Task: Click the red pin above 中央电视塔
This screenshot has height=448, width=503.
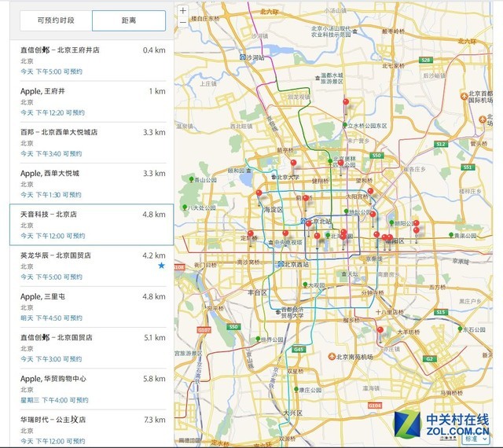Action: click(x=285, y=233)
